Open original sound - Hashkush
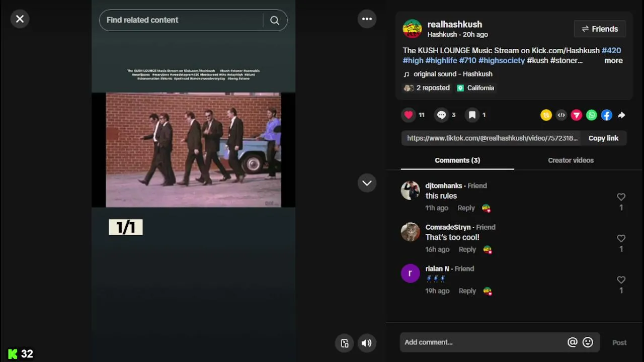 click(453, 74)
